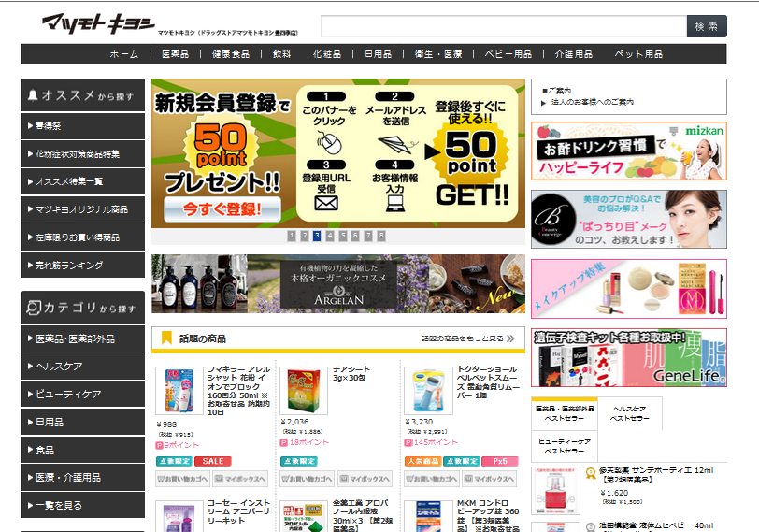Add チアシード to お買い物カゴ

(x=308, y=480)
